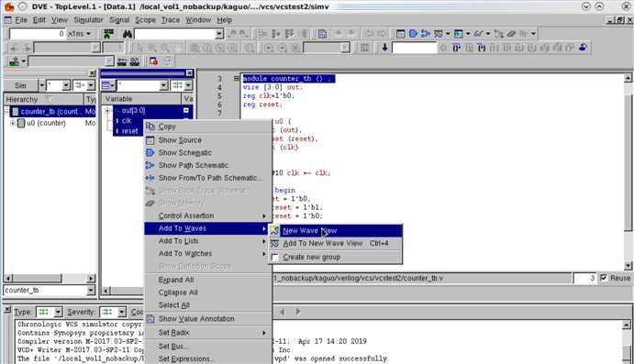Tick the Create new group checkbox
634x364 pixels.
(x=275, y=258)
